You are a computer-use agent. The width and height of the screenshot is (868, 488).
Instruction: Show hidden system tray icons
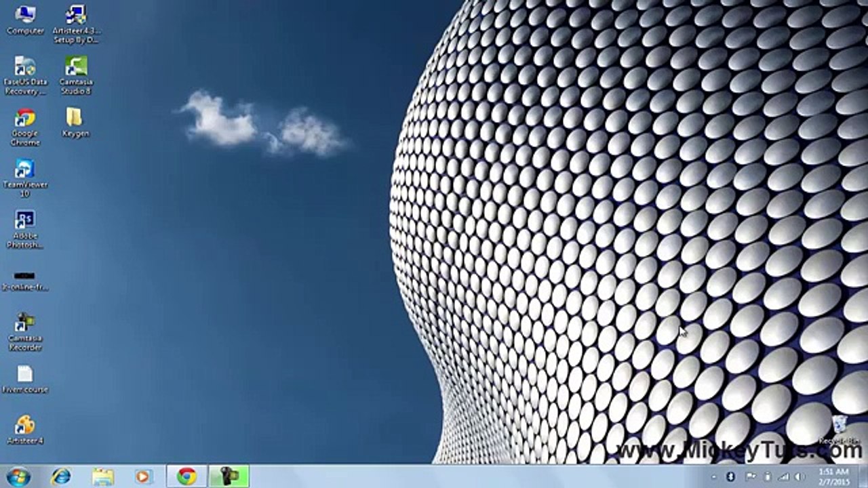713,477
